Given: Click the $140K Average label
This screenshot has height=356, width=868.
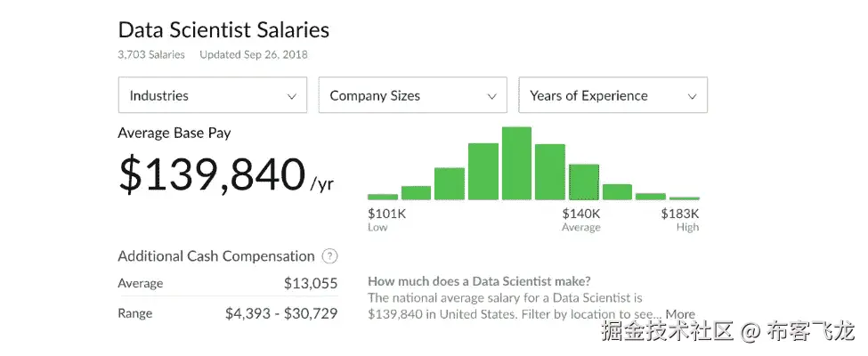Looking at the screenshot, I should pos(581,219).
